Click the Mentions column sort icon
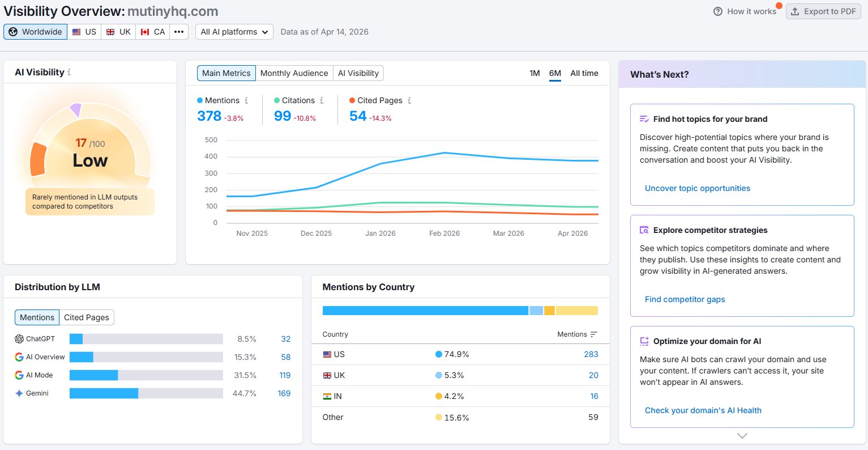868x450 pixels. pos(593,334)
